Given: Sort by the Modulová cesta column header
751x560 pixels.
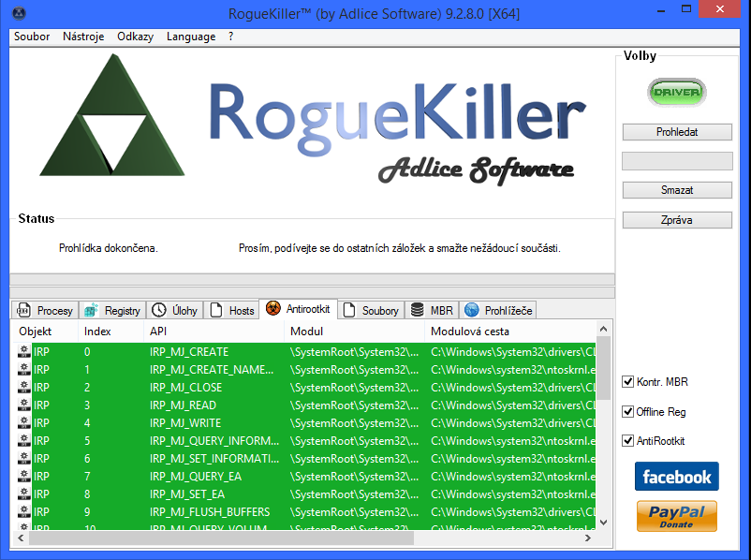Looking at the screenshot, I should coord(510,331).
